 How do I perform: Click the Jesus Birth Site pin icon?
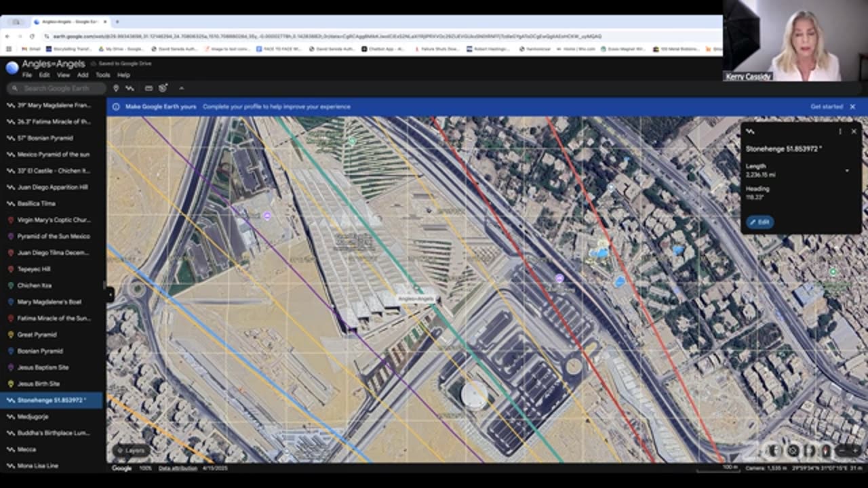pos(10,384)
